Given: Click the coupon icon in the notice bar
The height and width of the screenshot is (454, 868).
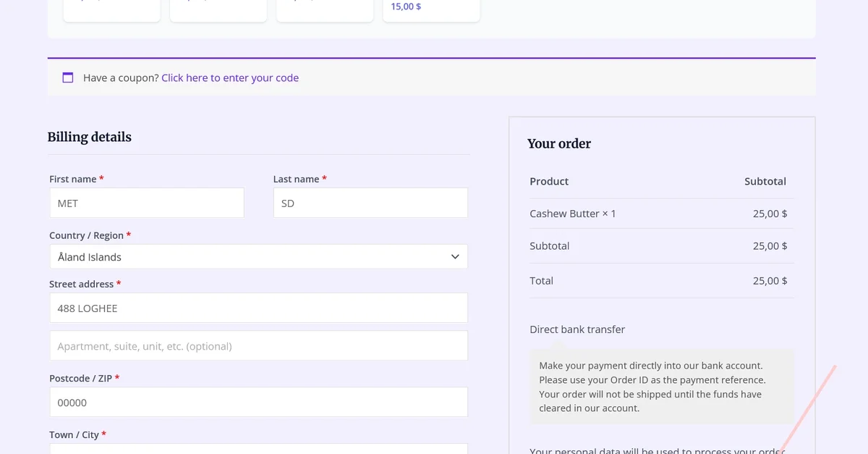Looking at the screenshot, I should pyautogui.click(x=68, y=77).
